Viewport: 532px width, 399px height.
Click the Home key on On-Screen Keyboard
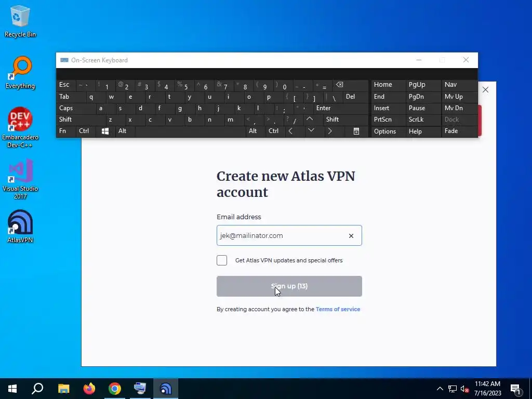click(388, 85)
